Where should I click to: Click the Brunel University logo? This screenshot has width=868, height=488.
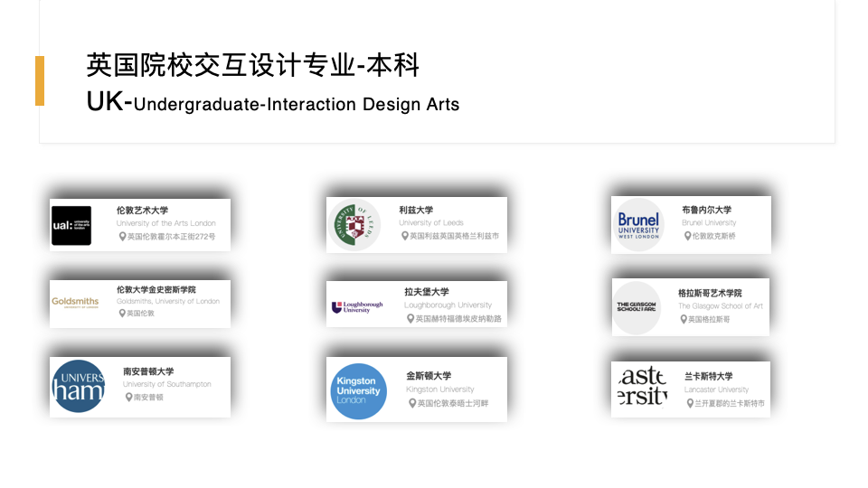point(638,225)
